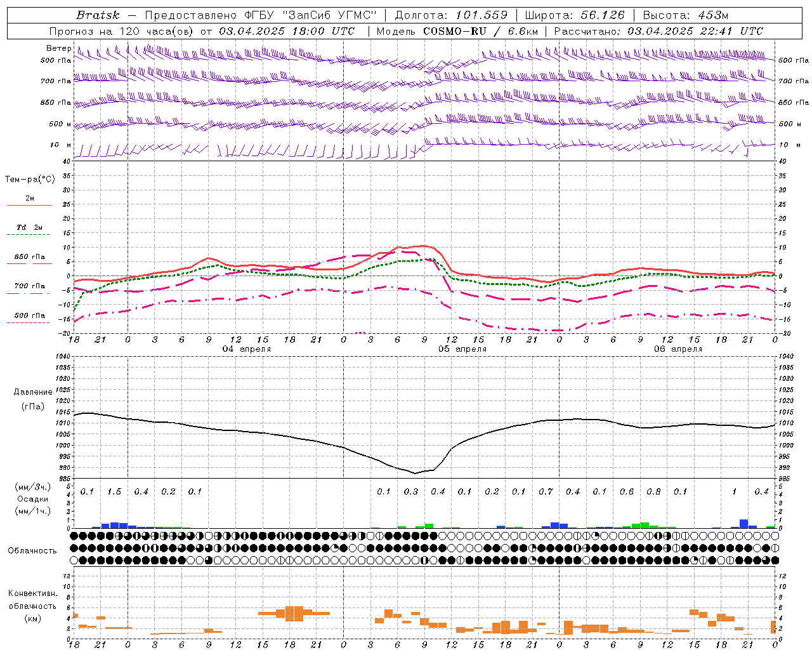Click the 'Осадки' precipitation label
The image size is (812, 650).
[33, 499]
